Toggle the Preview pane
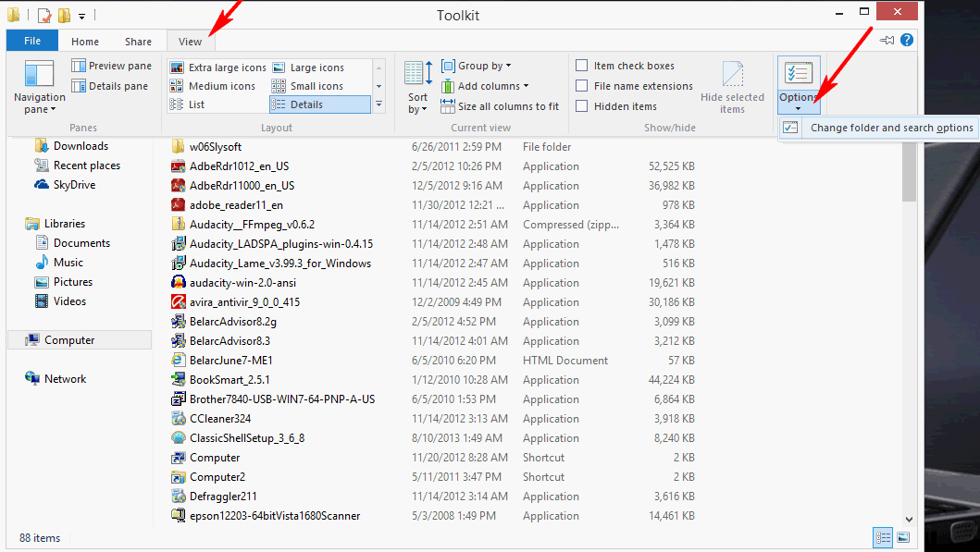The height and width of the screenshot is (552, 980). point(111,66)
